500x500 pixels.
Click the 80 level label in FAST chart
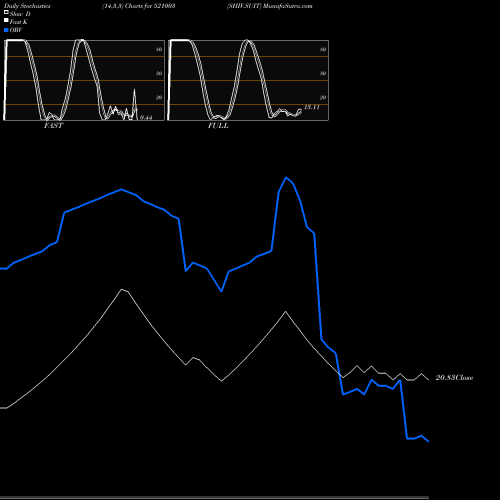coord(159,49)
